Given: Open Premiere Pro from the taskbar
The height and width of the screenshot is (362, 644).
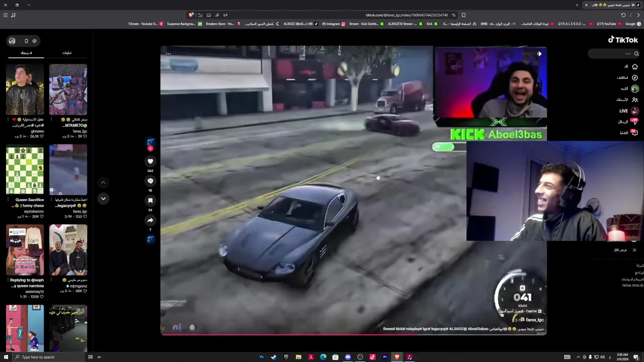Looking at the screenshot, I should tap(385, 357).
